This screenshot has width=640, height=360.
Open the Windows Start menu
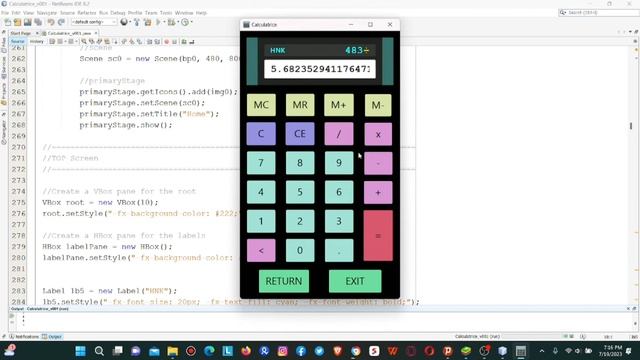click(x=81, y=351)
